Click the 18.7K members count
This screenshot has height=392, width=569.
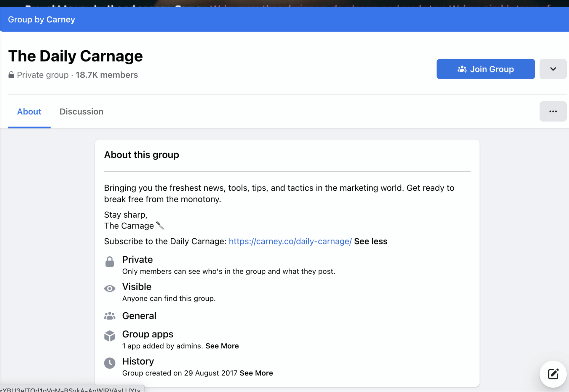pos(106,75)
